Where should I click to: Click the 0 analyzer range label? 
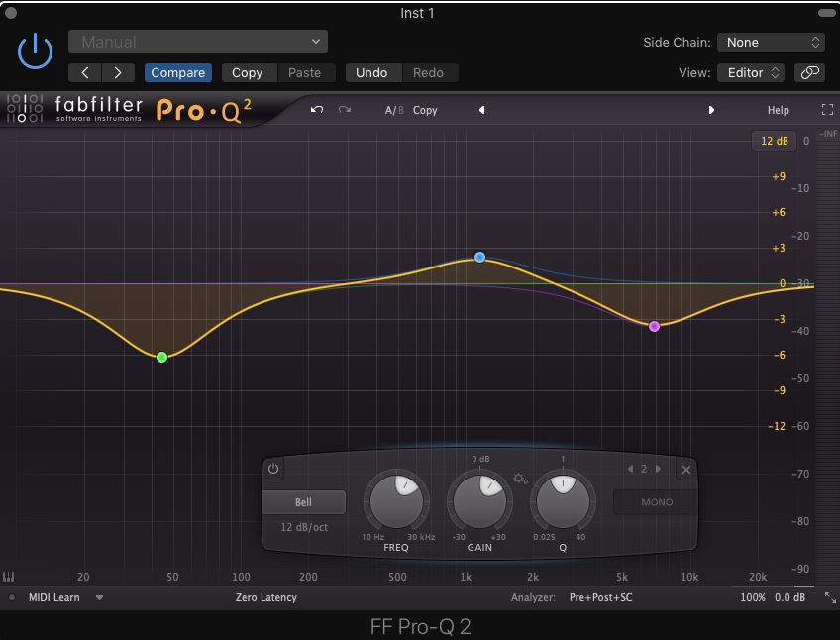point(806,141)
